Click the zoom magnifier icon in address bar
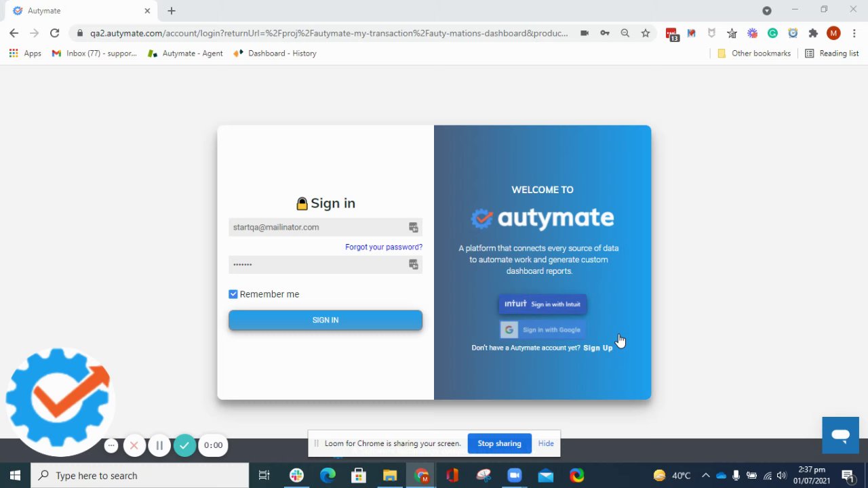The width and height of the screenshot is (868, 488). coord(625,33)
